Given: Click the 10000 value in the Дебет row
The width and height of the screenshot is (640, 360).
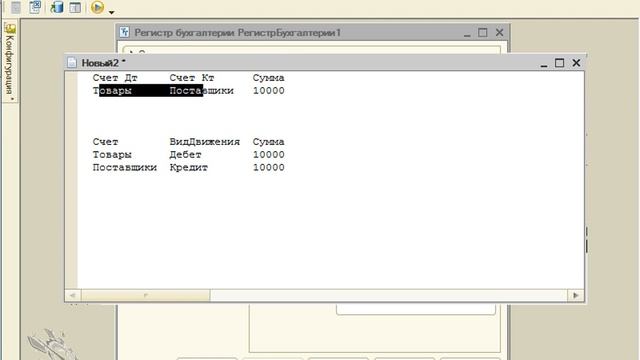Looking at the screenshot, I should click(x=269, y=155).
